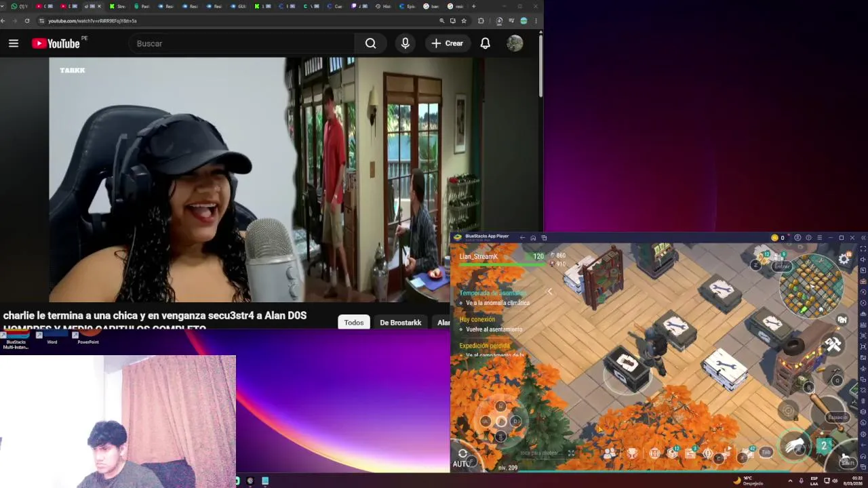Open the BlueStacks help question icon
868x488 pixels.
point(808,238)
